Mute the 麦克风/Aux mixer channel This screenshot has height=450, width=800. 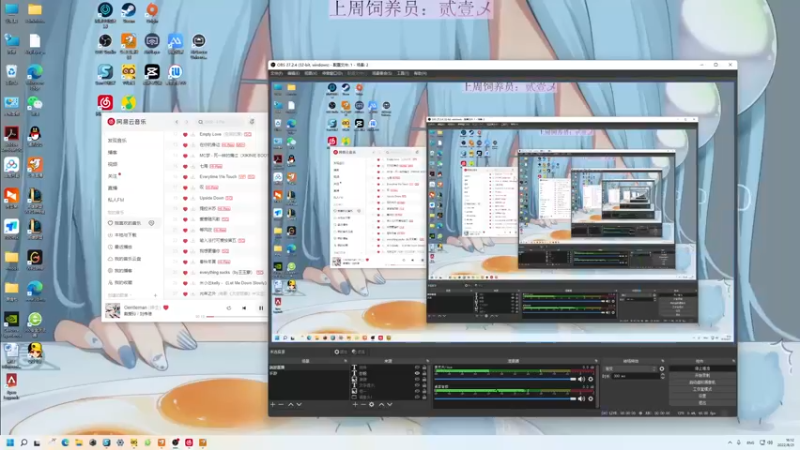[x=581, y=379]
